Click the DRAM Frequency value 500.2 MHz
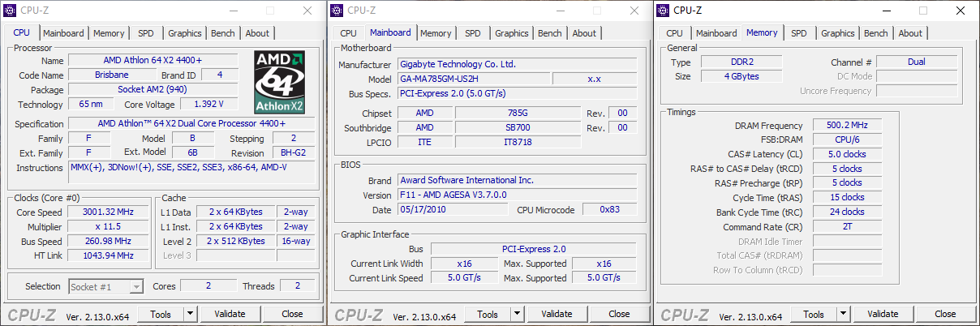This screenshot has height=326, width=980. pyautogui.click(x=847, y=126)
